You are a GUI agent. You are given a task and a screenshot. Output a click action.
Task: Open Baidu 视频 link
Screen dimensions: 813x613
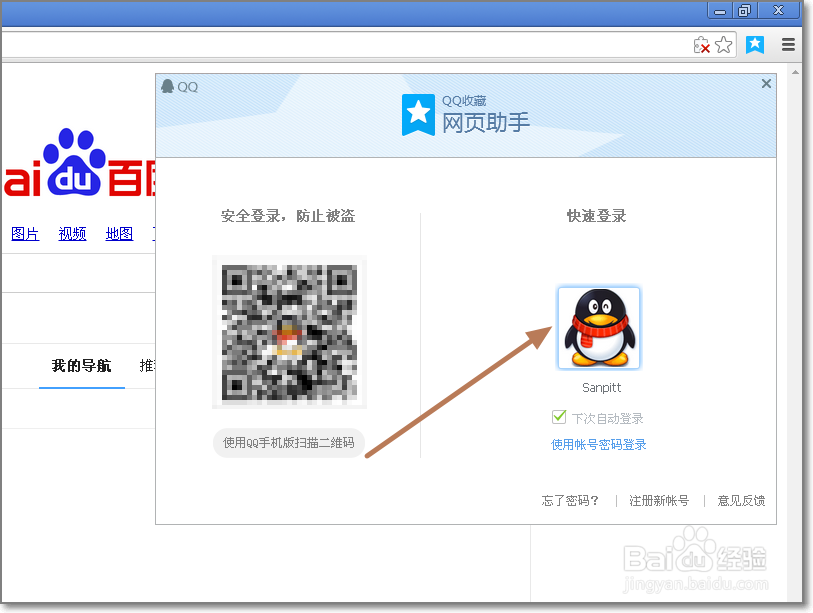(x=72, y=234)
